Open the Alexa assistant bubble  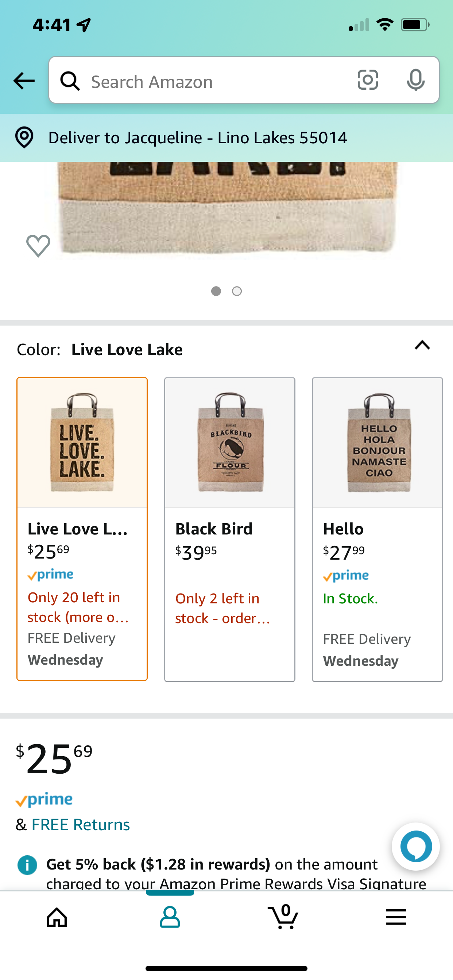(416, 847)
